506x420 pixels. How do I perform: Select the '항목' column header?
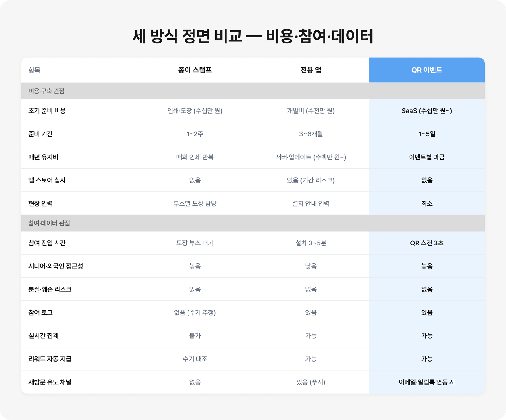[34, 70]
